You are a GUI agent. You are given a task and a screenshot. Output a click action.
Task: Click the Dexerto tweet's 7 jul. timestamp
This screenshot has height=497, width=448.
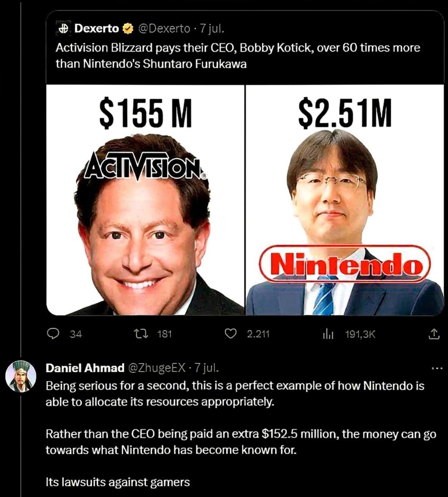212,29
